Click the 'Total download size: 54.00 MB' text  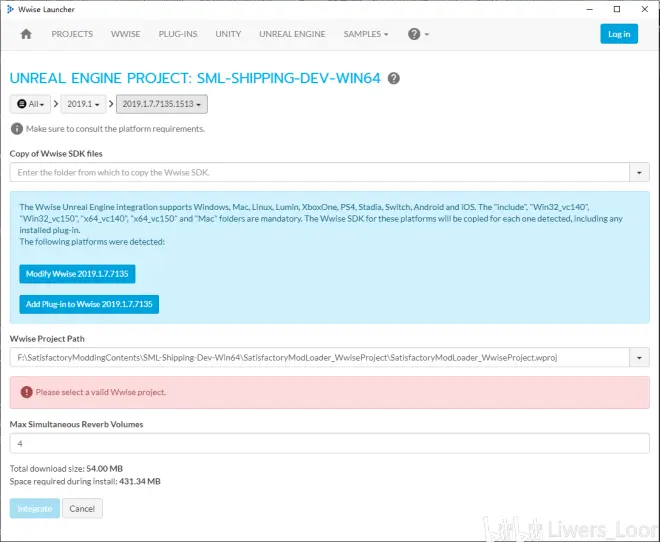66,468
